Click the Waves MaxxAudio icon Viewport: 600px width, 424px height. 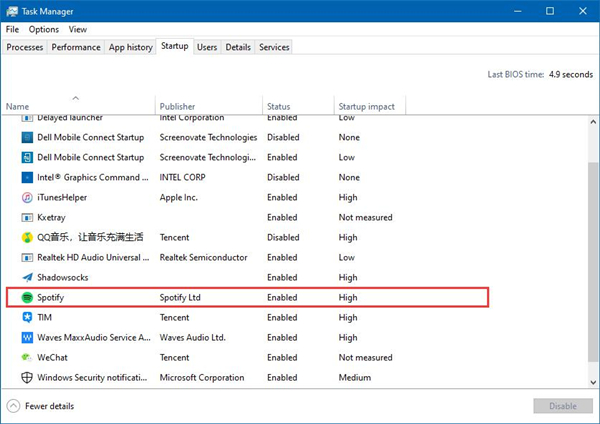point(27,338)
